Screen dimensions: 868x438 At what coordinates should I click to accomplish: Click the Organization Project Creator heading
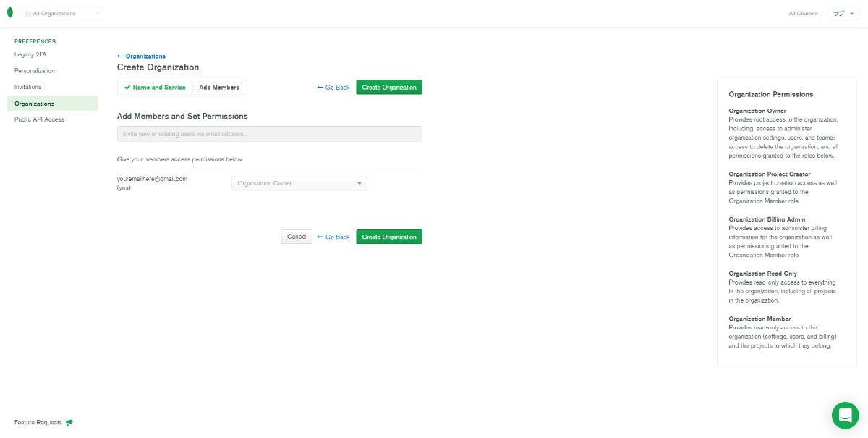coord(770,174)
